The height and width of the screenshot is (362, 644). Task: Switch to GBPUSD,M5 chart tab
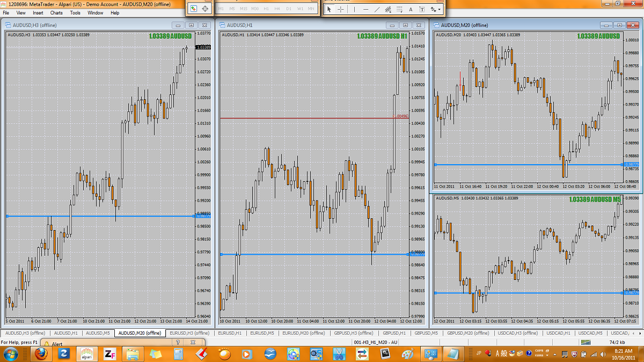pos(425,333)
